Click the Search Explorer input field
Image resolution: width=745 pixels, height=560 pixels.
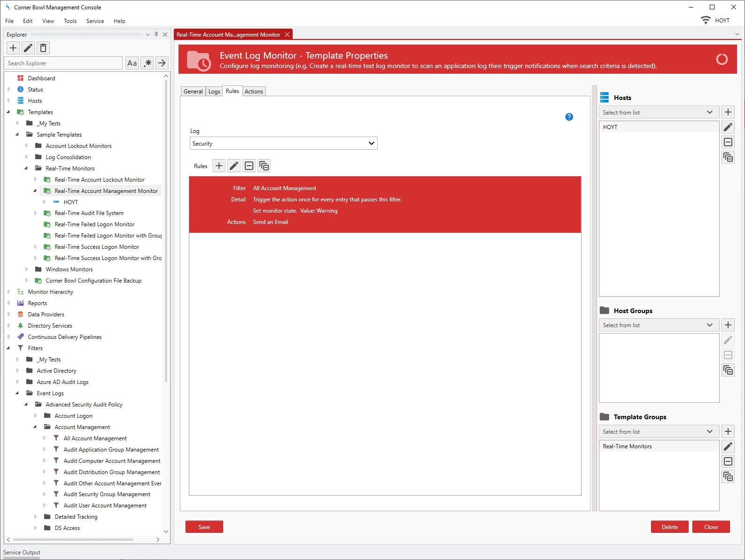pos(63,63)
